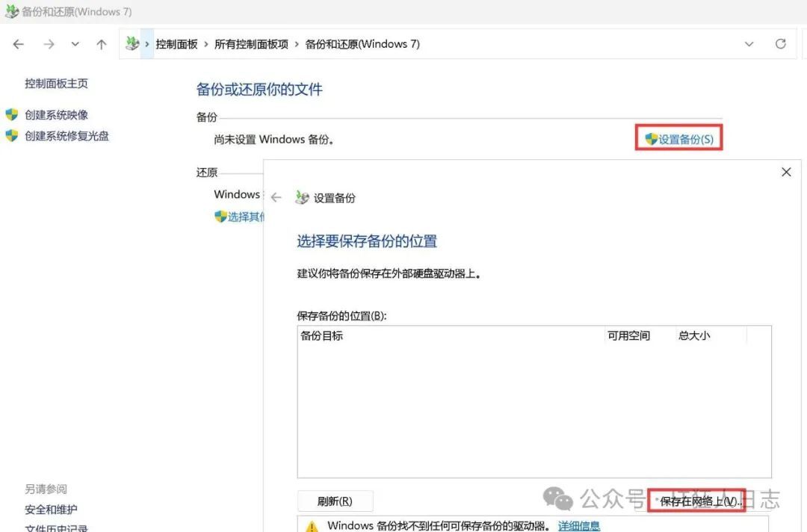The width and height of the screenshot is (807, 532).
Task: Click the address bar backup icon
Action: [x=132, y=44]
